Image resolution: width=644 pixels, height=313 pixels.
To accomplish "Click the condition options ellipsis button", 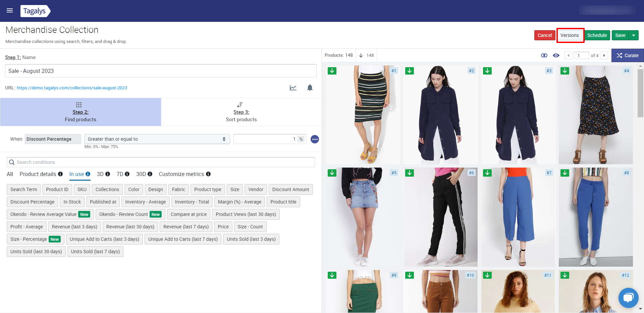I will (x=315, y=139).
